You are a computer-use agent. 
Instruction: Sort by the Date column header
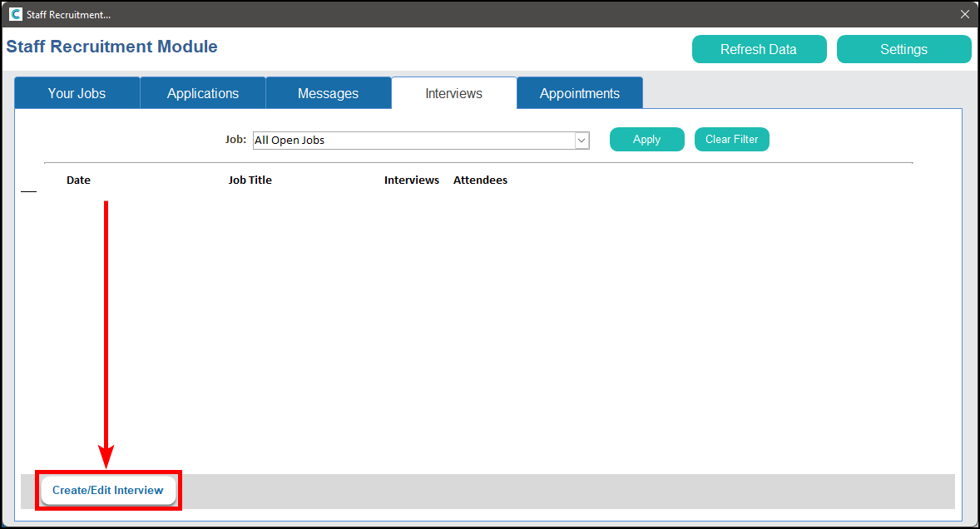click(x=78, y=180)
